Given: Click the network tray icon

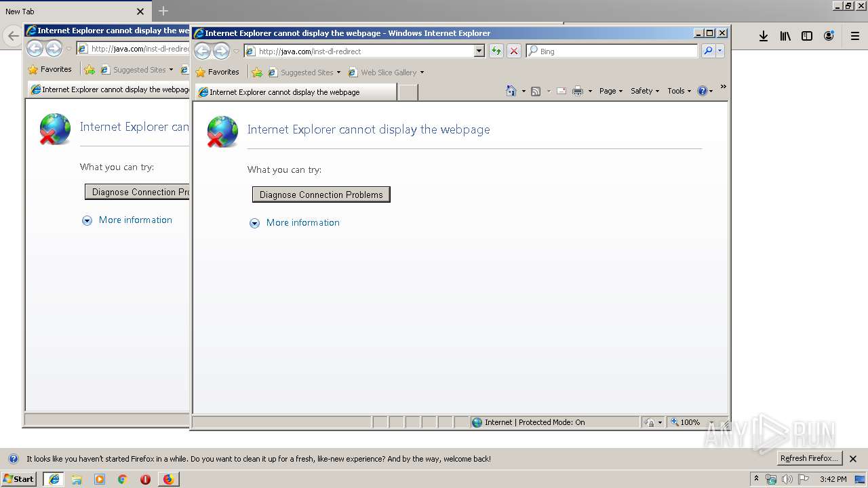Looking at the screenshot, I should 771,479.
